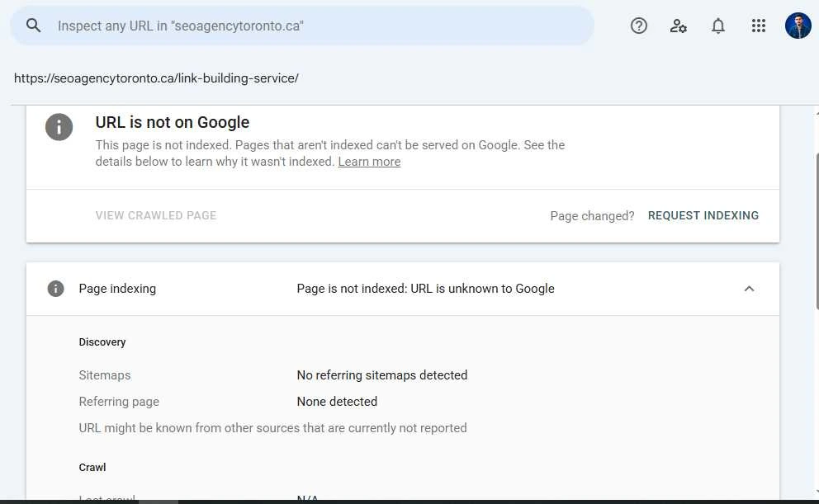The width and height of the screenshot is (819, 504).
Task: Click VIEW CRAWLED PAGE
Action: [x=156, y=215]
